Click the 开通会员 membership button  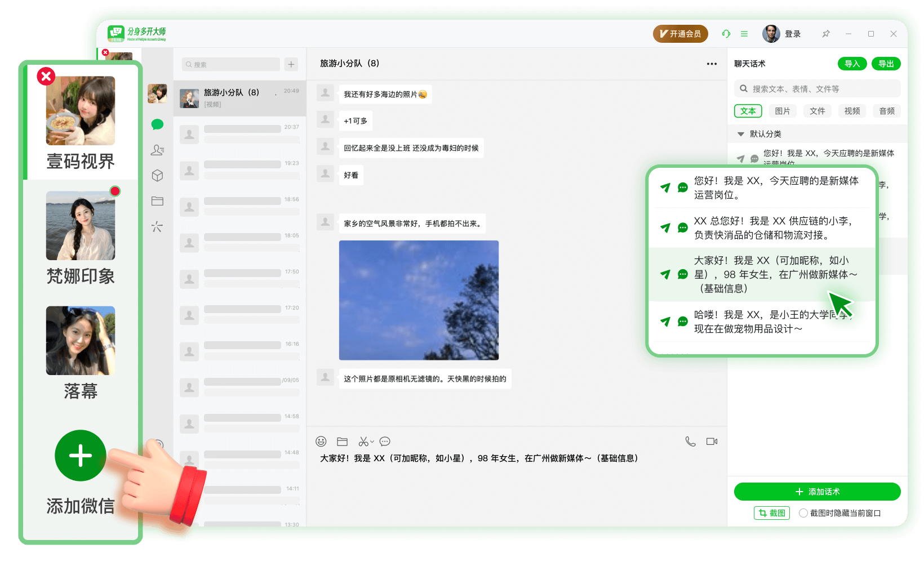click(x=680, y=34)
